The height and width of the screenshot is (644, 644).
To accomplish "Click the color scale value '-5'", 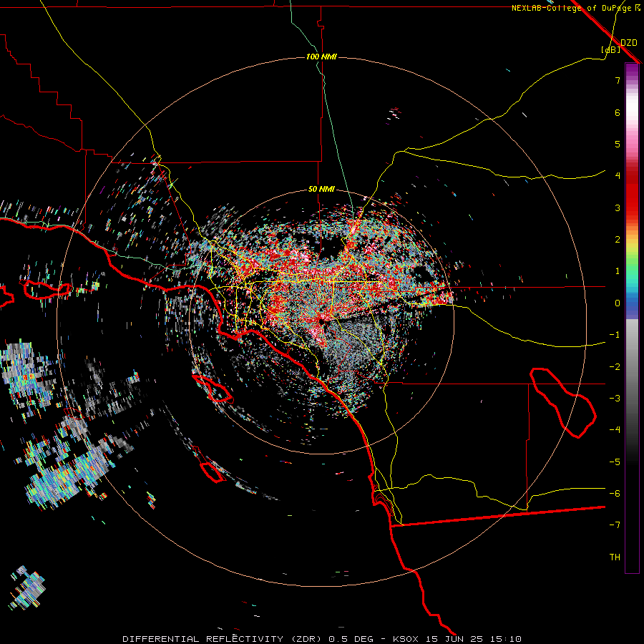I will click(615, 462).
